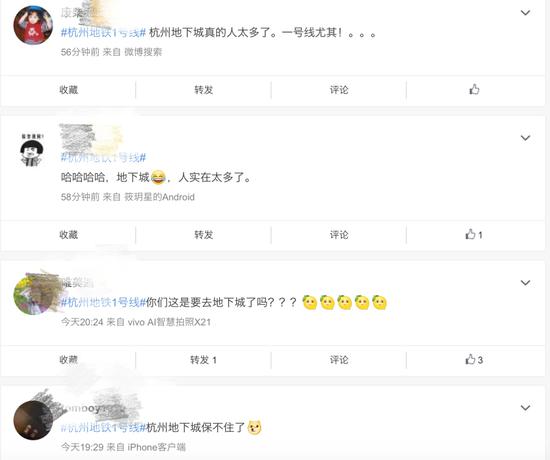Screen dimensions: 550x460
Task: Click 评论 on the lemon emoji post
Action: (339, 360)
